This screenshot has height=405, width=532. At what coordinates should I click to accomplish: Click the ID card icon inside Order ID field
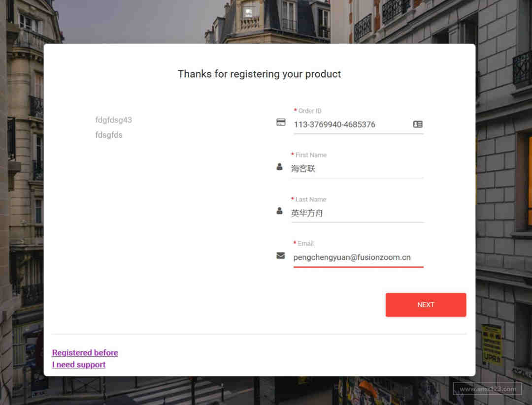[418, 125]
